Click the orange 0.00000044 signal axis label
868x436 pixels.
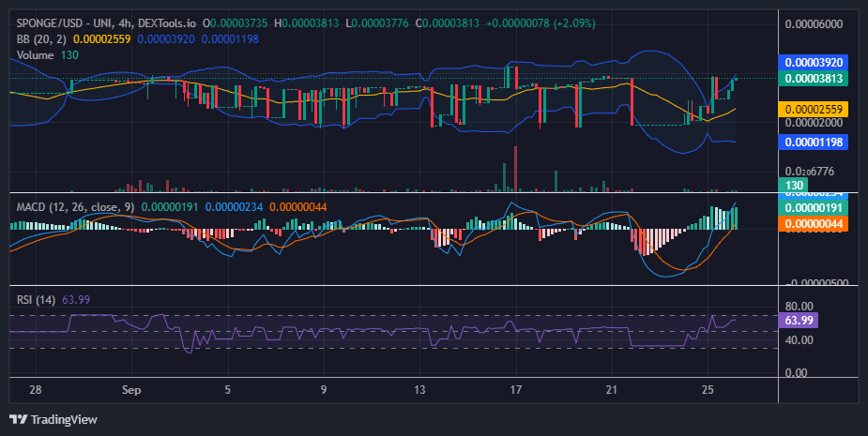point(813,223)
